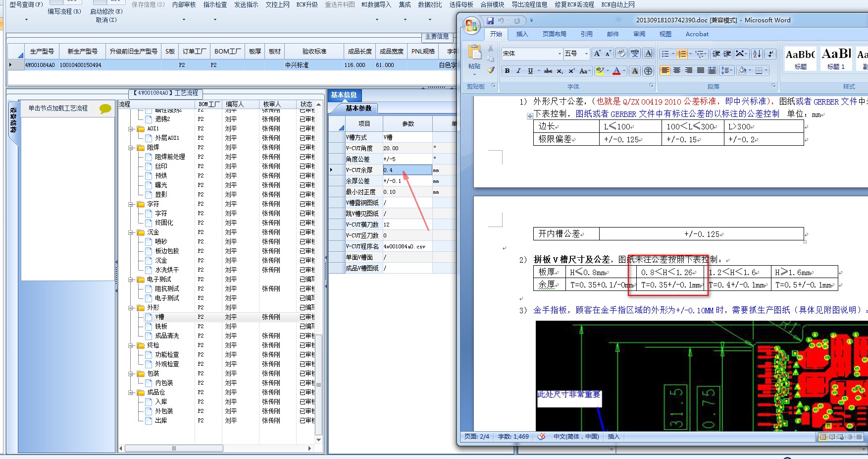Toggle Bold formatting in Word
Screen dimensions: 868x459
(x=507, y=71)
